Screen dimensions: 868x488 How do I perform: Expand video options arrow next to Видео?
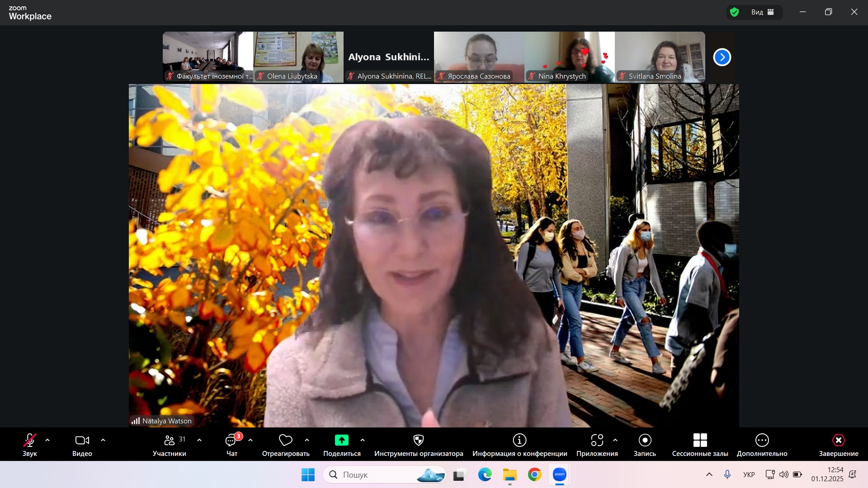click(103, 440)
